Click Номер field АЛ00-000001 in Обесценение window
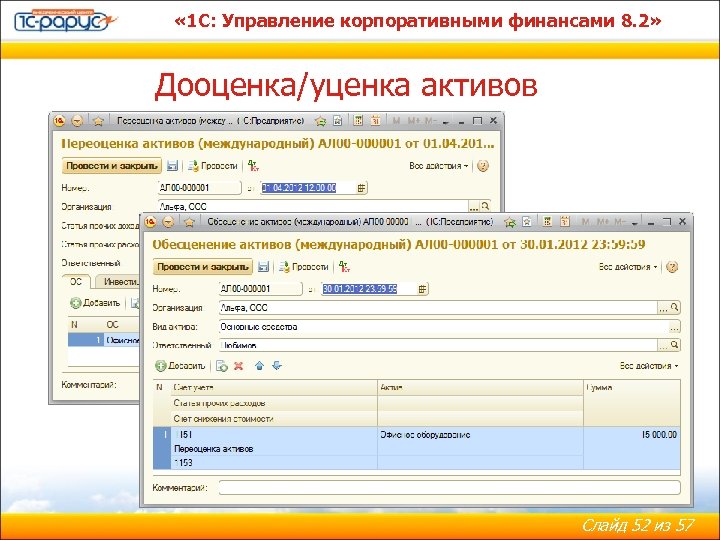Image resolution: width=720 pixels, height=540 pixels. (261, 289)
